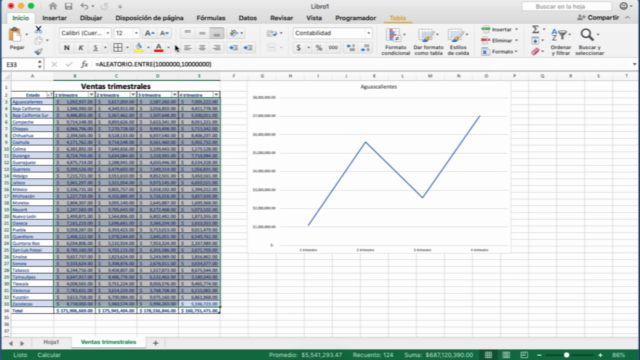
Task: Click in the Buscar en la hoja field
Action: pyautogui.click(x=567, y=6)
